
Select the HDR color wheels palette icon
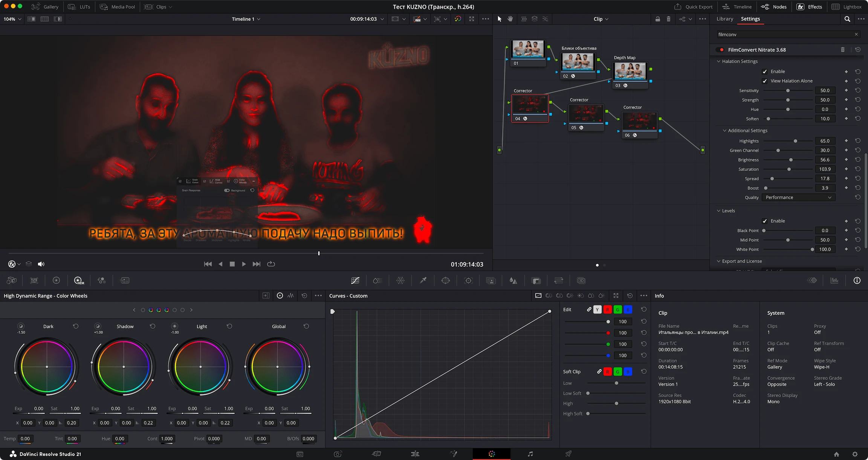[x=79, y=280]
